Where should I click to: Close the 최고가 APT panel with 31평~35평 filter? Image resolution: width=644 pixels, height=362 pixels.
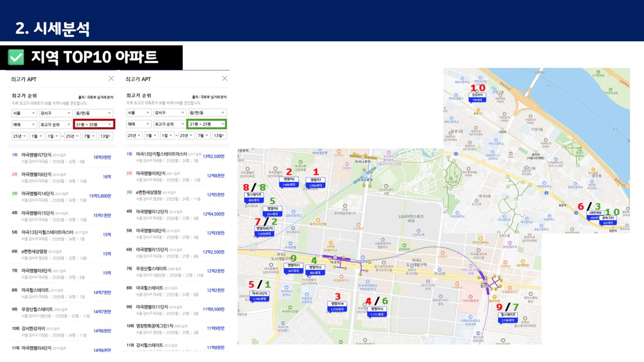[111, 78]
